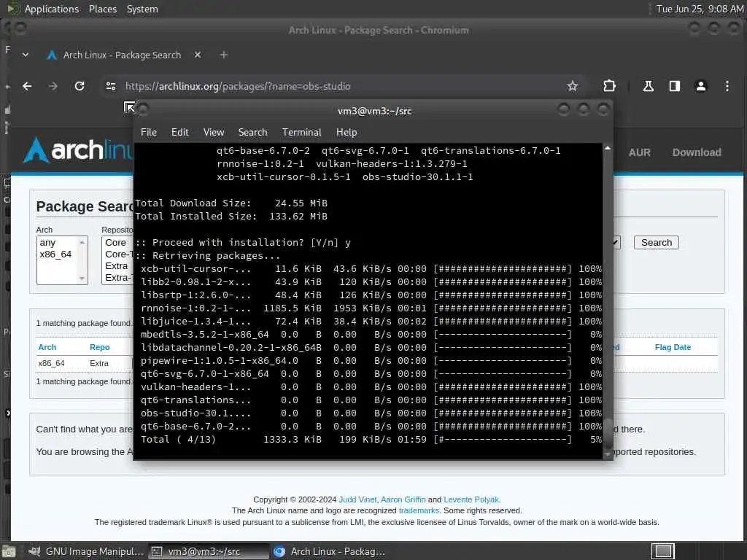Open Applications menu
The height and width of the screenshot is (560, 747).
tap(52, 9)
